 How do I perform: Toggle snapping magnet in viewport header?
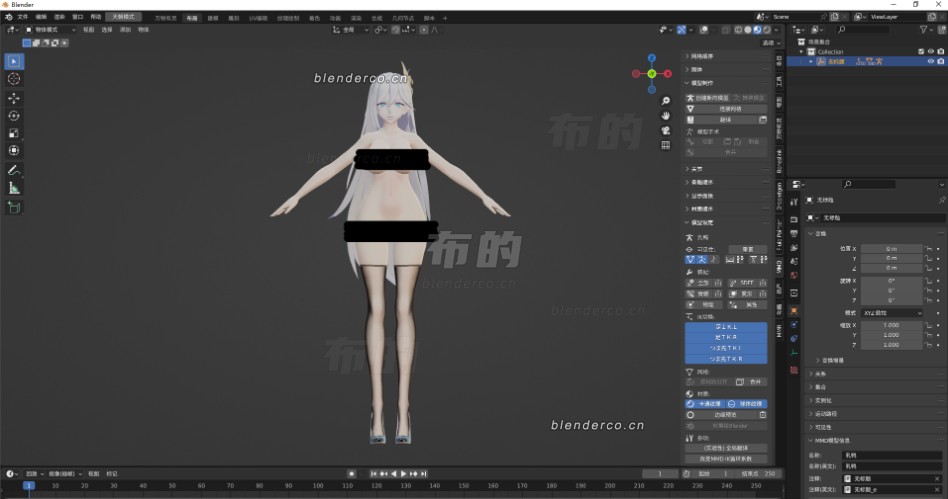pyautogui.click(x=395, y=30)
